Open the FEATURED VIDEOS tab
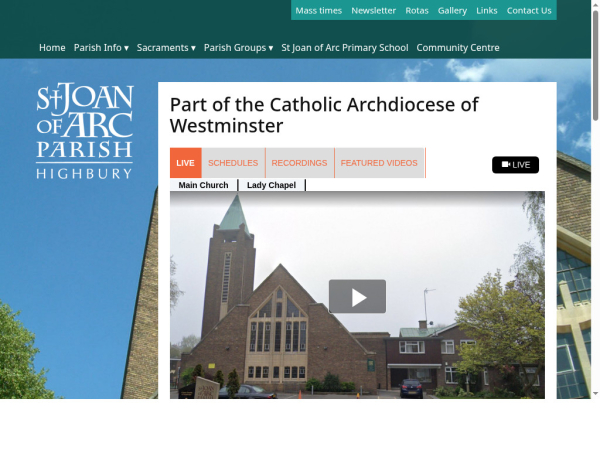The height and width of the screenshot is (450, 600). click(x=379, y=163)
